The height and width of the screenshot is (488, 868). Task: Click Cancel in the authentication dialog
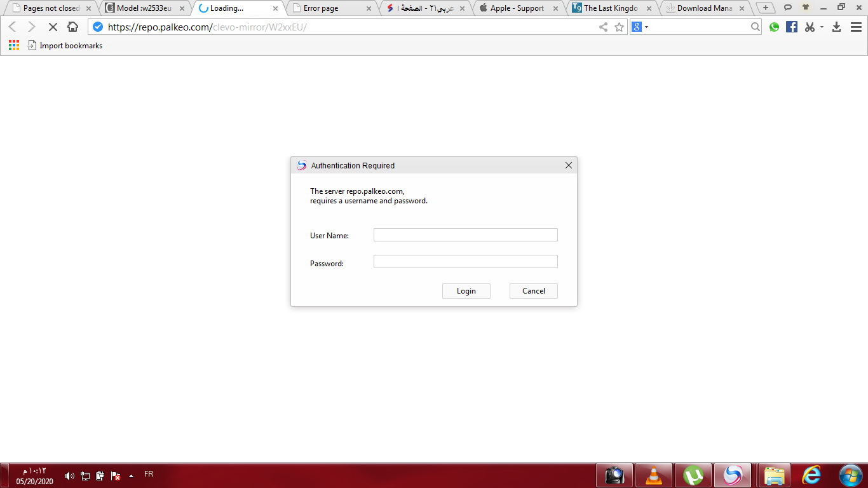click(x=534, y=291)
